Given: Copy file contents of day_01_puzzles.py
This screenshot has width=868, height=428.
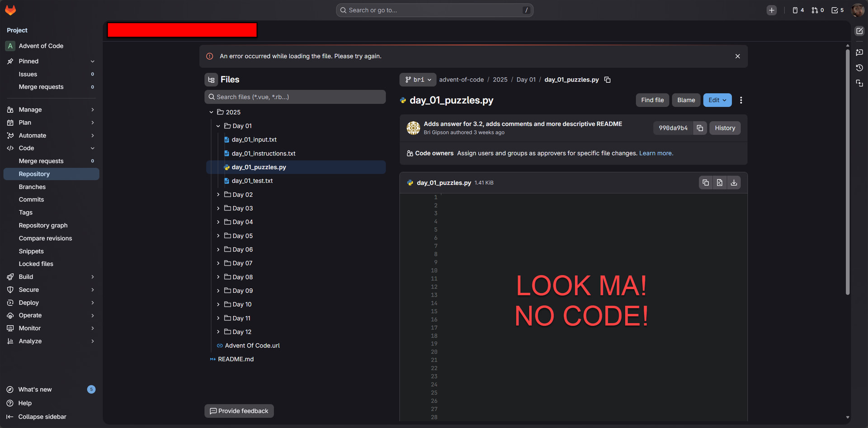Looking at the screenshot, I should coord(705,183).
